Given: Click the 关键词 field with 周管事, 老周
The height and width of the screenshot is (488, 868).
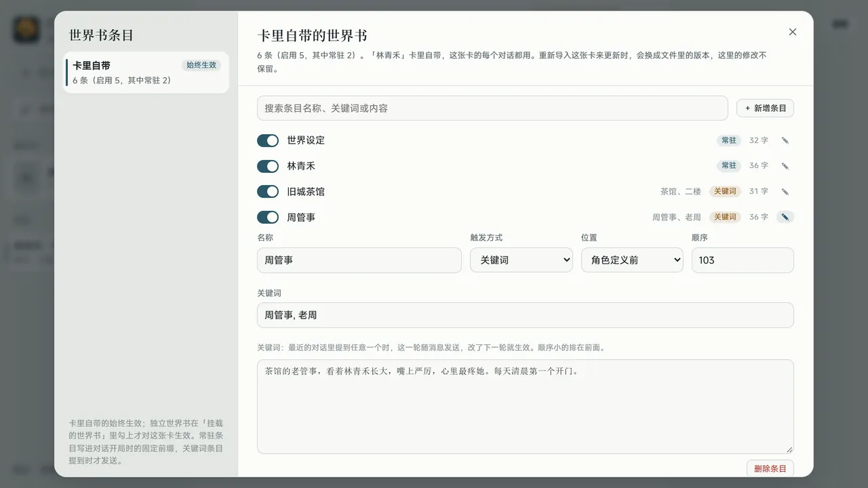Looking at the screenshot, I should (x=526, y=315).
